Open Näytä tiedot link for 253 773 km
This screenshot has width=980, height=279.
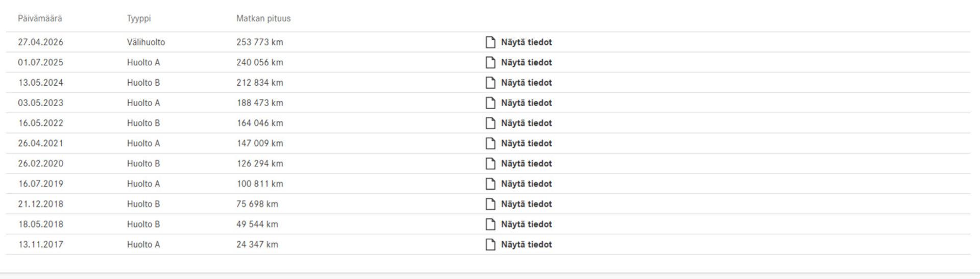coord(526,42)
